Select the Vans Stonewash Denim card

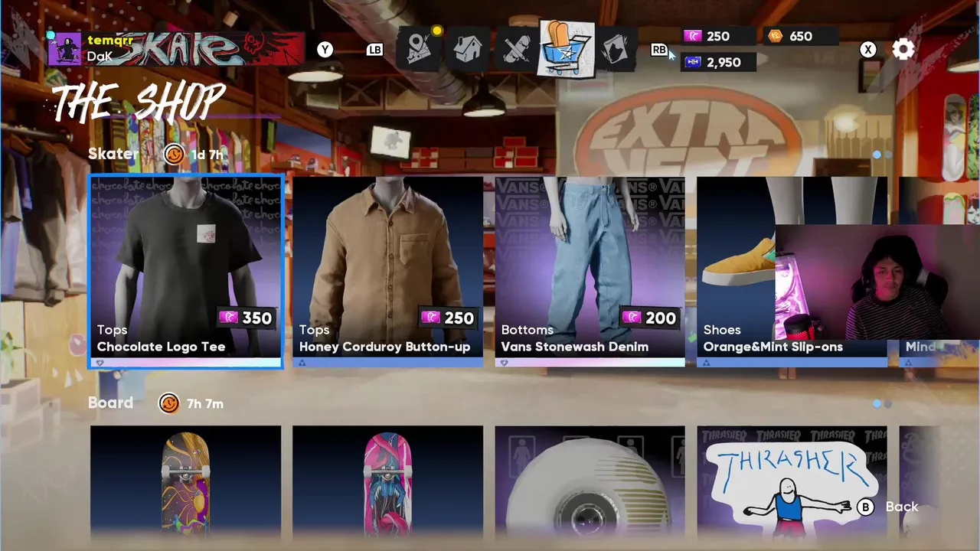click(590, 272)
